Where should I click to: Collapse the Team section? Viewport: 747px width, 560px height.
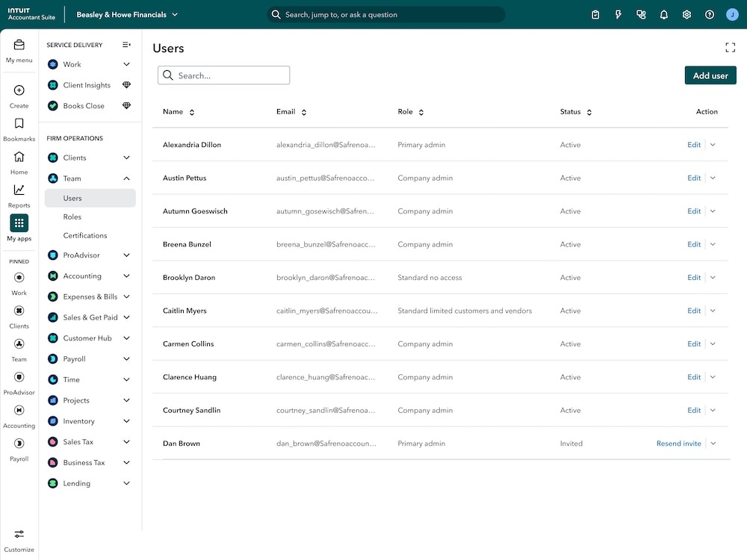click(126, 178)
